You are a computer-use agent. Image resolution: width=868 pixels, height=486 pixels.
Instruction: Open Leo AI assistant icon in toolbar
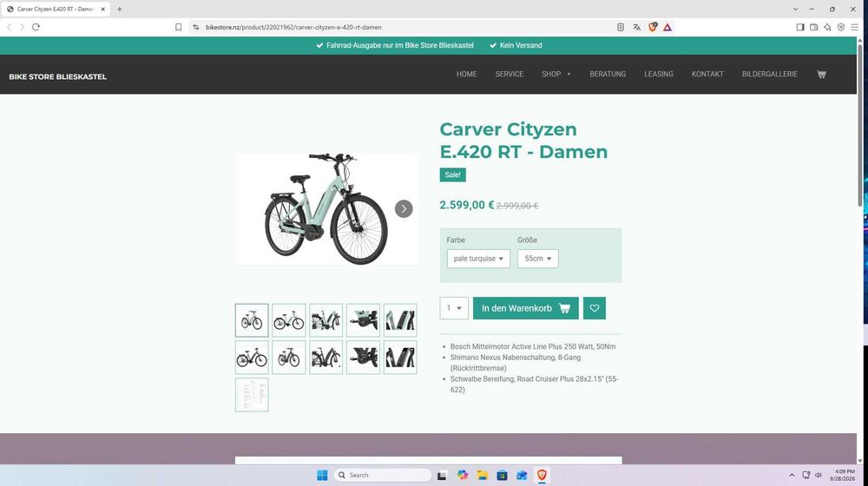827,27
